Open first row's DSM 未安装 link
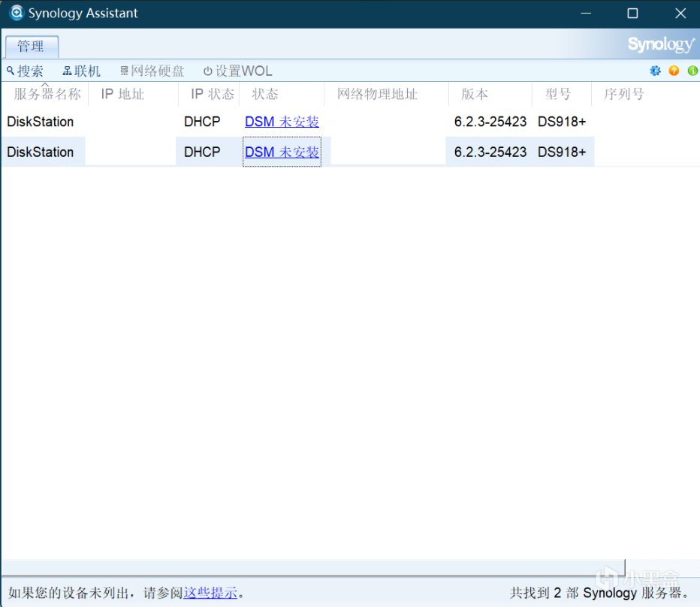The image size is (700, 607). pyautogui.click(x=282, y=122)
